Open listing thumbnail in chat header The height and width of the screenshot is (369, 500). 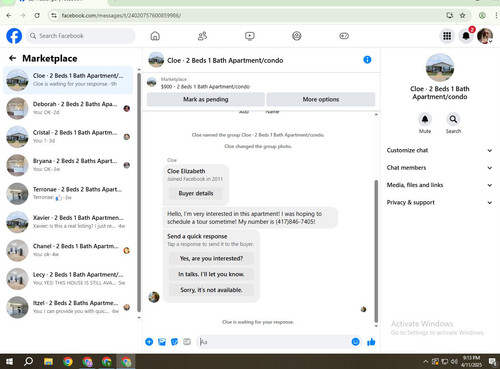156,60
